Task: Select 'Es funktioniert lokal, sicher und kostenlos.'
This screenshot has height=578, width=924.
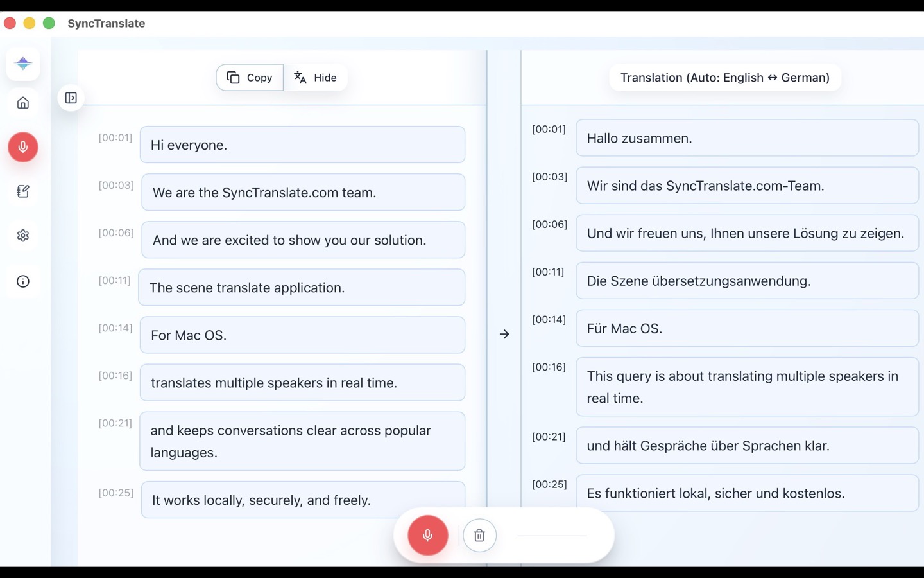Action: tap(748, 493)
